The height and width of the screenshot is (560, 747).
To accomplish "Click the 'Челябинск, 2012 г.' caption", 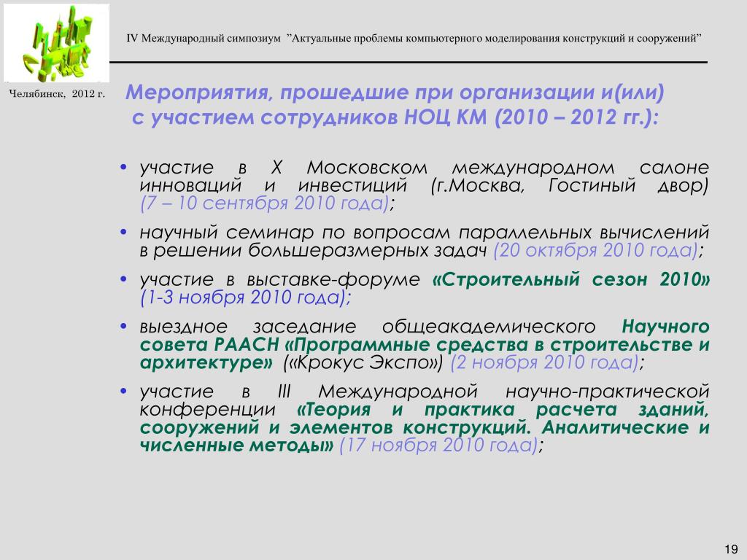I will click(x=57, y=94).
